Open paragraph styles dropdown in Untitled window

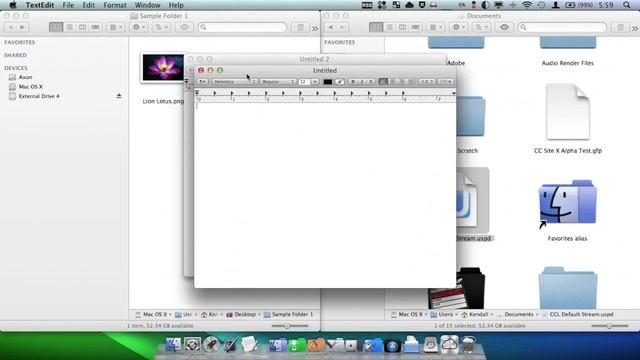(203, 82)
